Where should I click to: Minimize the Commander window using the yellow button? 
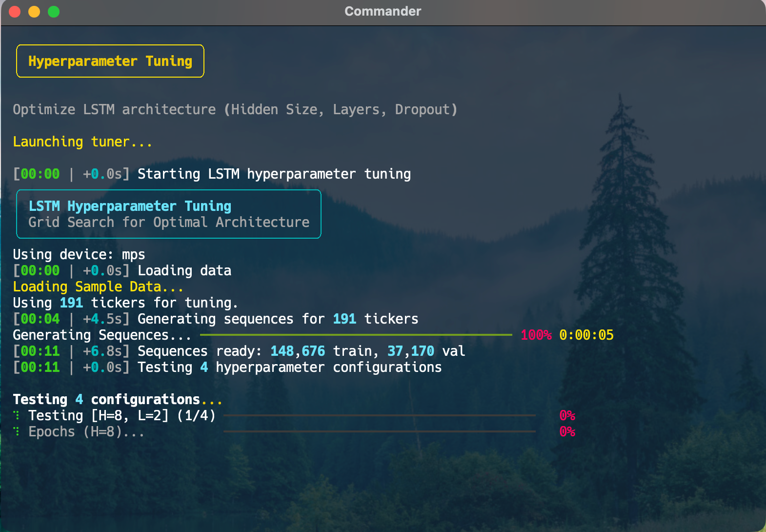(34, 12)
